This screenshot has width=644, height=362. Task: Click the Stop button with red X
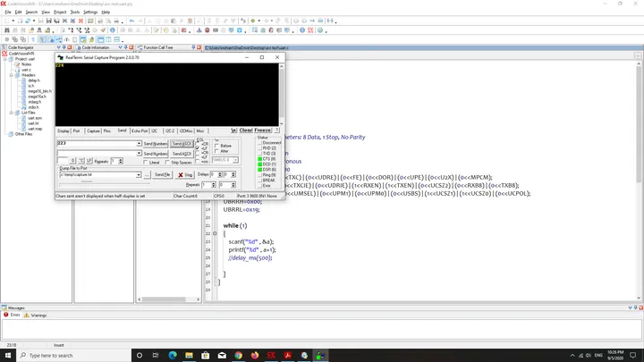[x=185, y=175]
